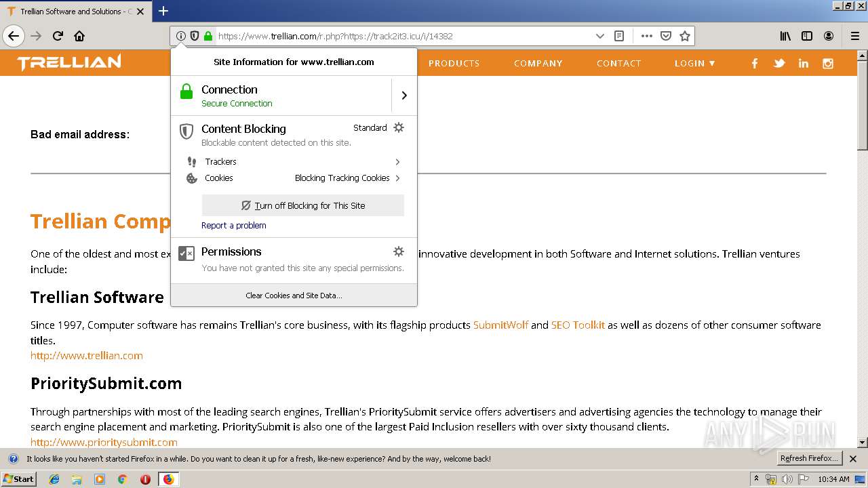Open Opera from the taskbar
Image resolution: width=868 pixels, height=488 pixels.
[x=145, y=479]
